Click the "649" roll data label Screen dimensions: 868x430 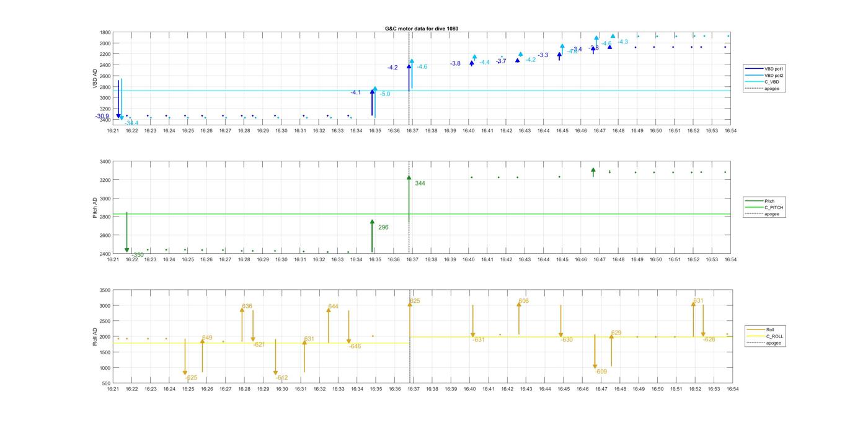[207, 338]
